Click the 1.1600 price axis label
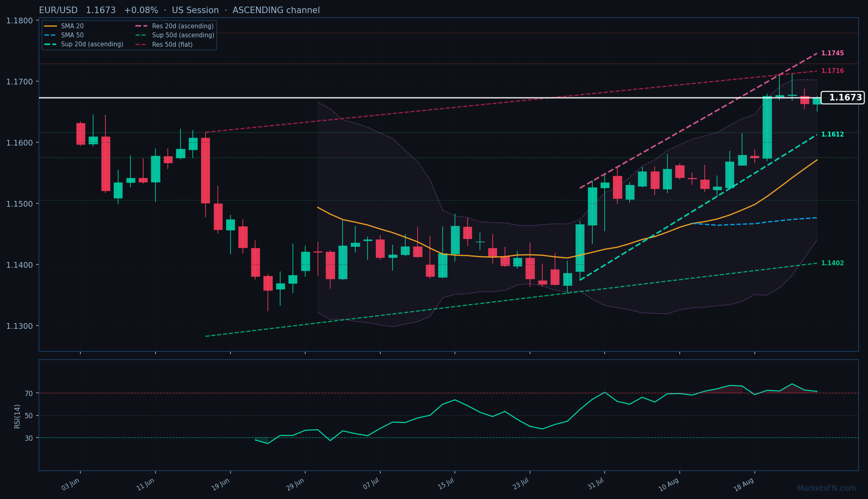Image resolution: width=868 pixels, height=499 pixels. point(20,143)
